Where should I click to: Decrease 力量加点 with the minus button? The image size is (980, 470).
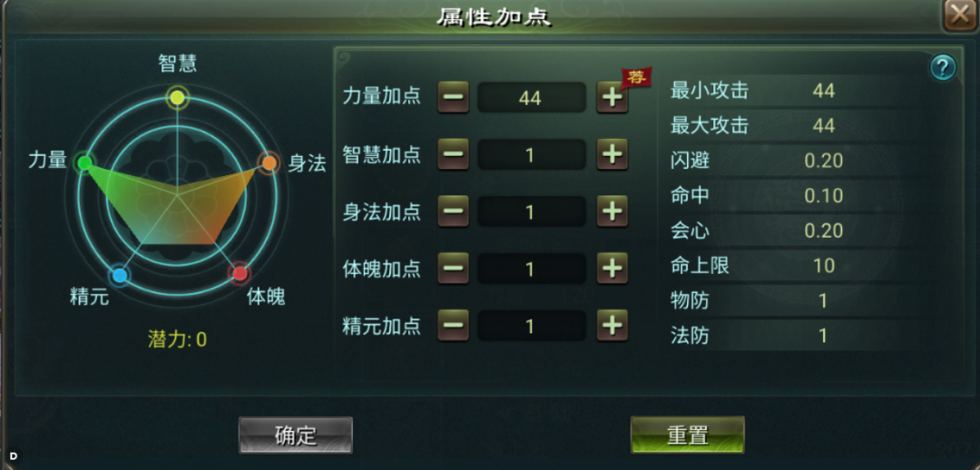[453, 97]
